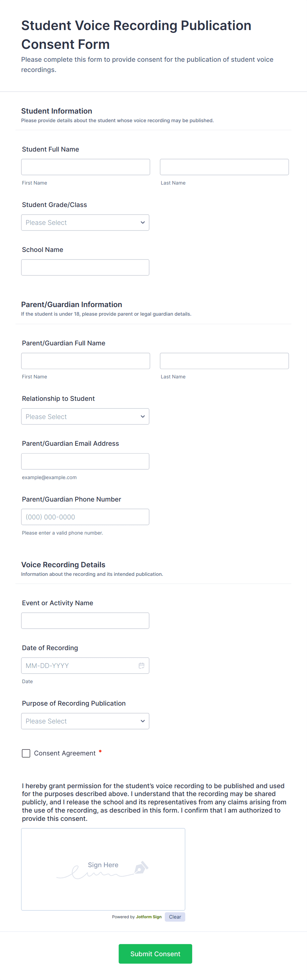Screen dimensions: 307x980
Task: Click the Parent/Guardian Phone Number field
Action: point(85,517)
